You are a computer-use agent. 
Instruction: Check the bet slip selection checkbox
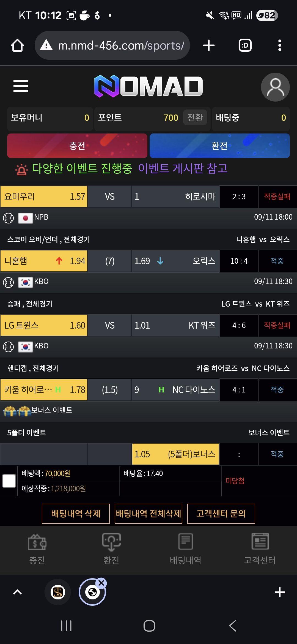9,481
